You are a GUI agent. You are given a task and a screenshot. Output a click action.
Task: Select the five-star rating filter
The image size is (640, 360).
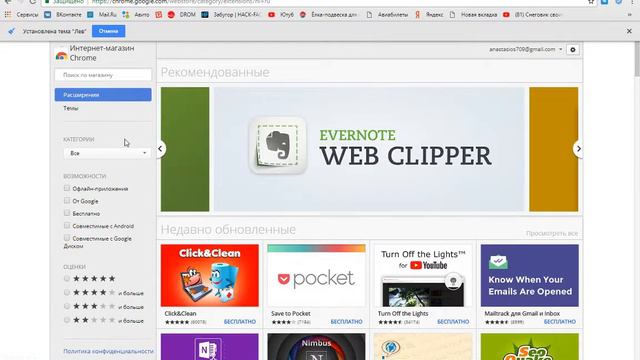[67, 278]
